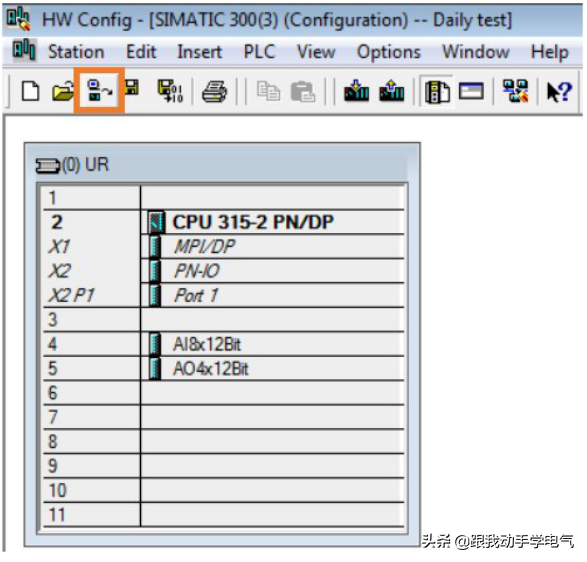Click the Open ONLINE station icon
This screenshot has height=562, width=587.
99,90
